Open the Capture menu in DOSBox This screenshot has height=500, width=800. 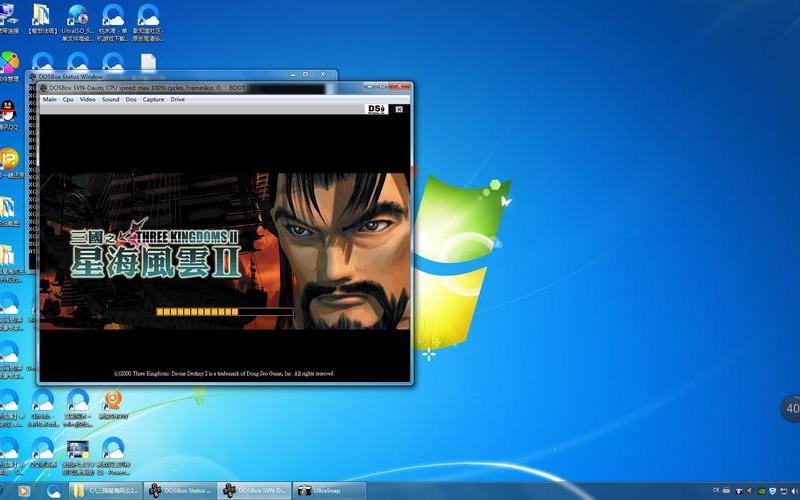pyautogui.click(x=153, y=99)
